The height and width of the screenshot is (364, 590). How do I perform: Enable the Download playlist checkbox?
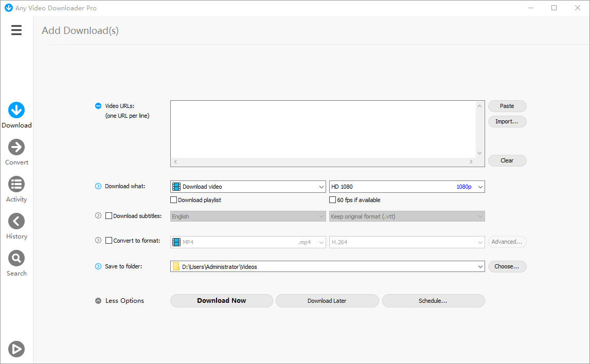point(174,200)
